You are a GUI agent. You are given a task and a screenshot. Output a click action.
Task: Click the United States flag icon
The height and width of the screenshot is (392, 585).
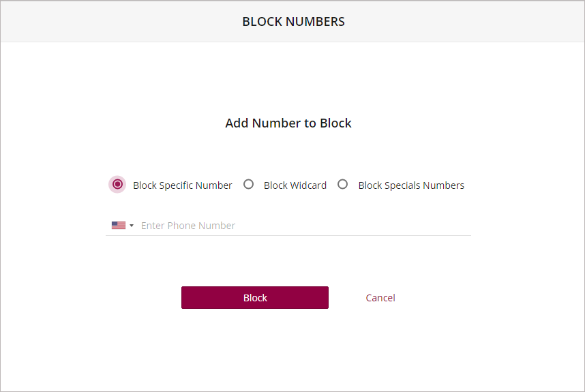point(119,225)
